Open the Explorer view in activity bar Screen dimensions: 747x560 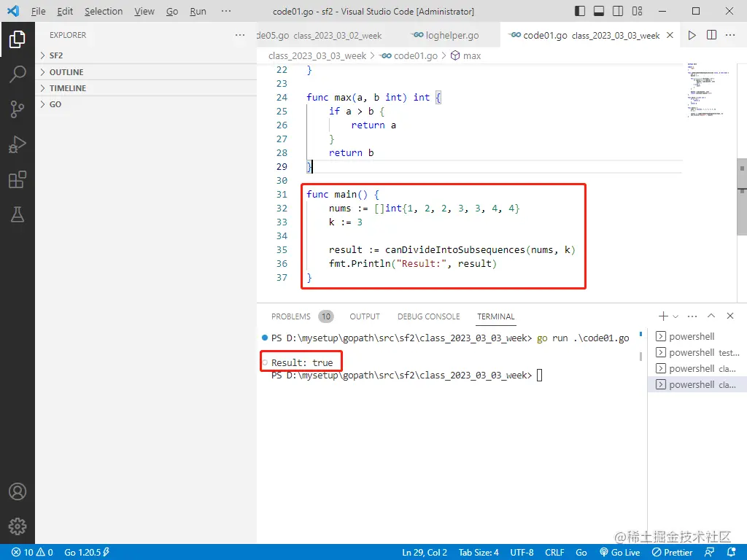(x=18, y=39)
